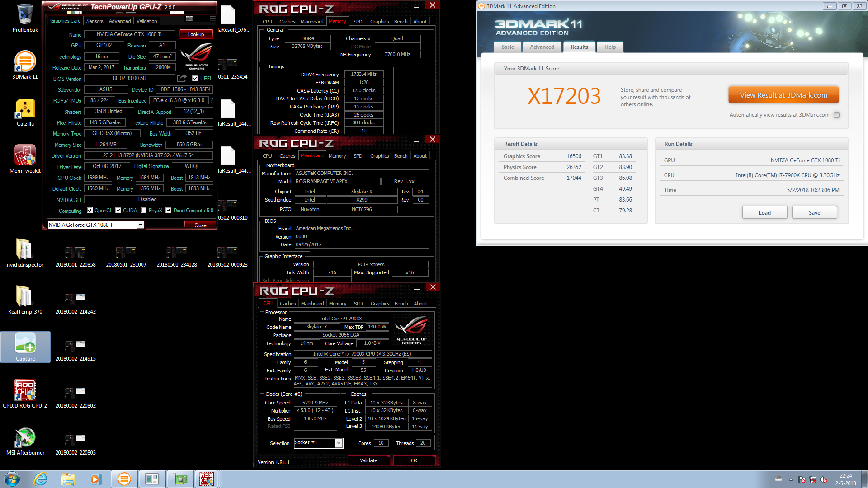Image resolution: width=868 pixels, height=488 pixels.
Task: Open the 3DMark 11 desktop icon
Action: click(25, 65)
